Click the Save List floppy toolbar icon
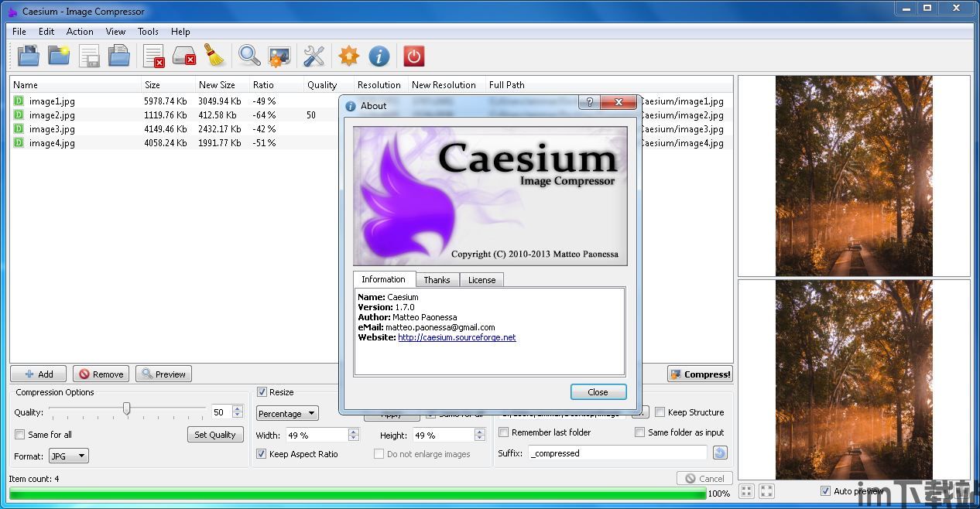The width and height of the screenshot is (980, 509). point(89,56)
